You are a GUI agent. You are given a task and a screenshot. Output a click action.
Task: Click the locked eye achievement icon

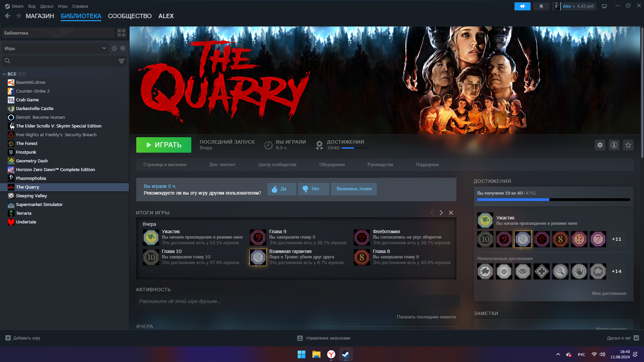point(523,271)
